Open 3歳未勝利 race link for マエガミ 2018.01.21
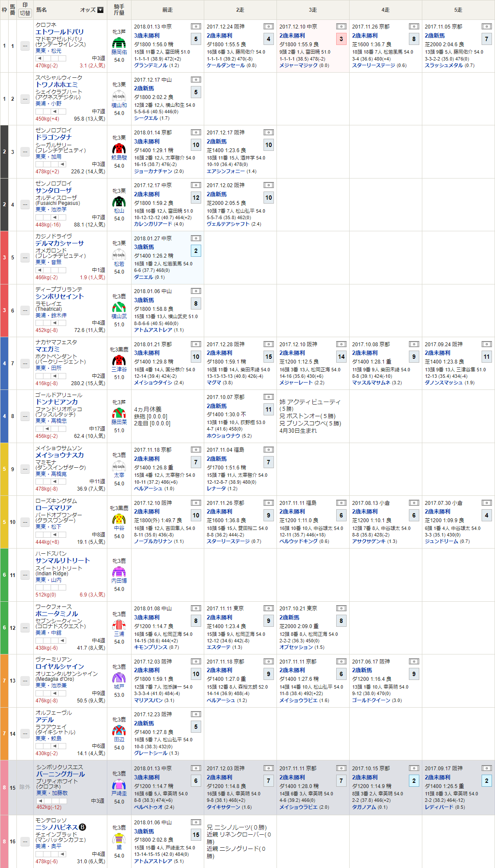This screenshot has height=868, width=495. 147,353
